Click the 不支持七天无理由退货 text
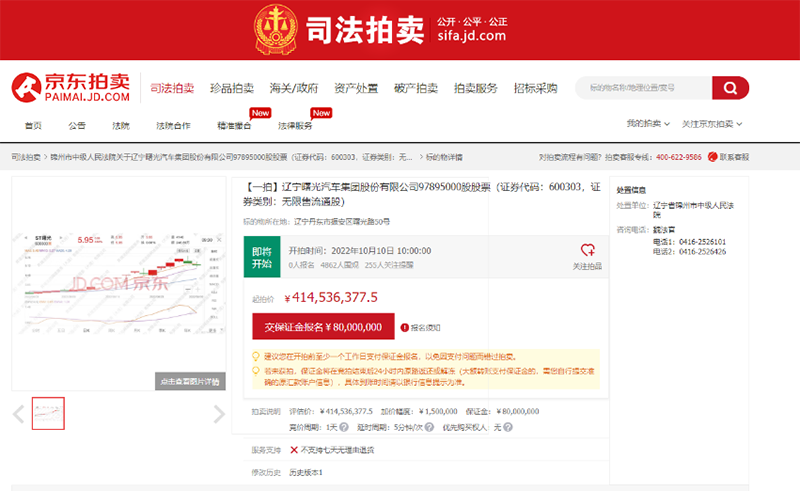The image size is (800, 491). [337, 450]
